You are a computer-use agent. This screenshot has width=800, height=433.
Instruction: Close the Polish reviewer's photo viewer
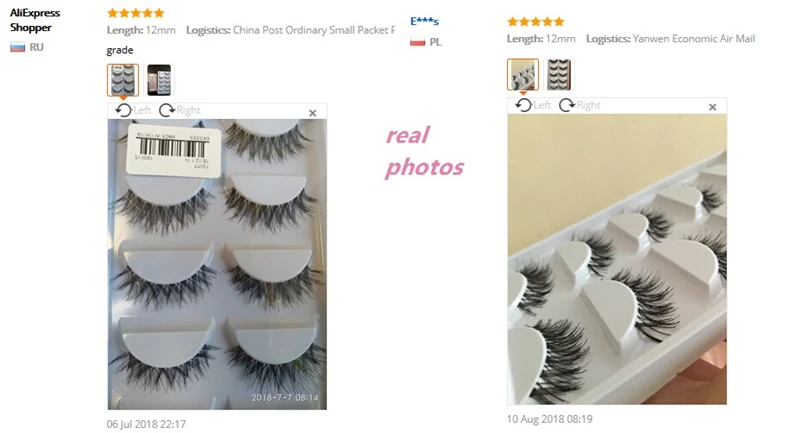click(713, 107)
